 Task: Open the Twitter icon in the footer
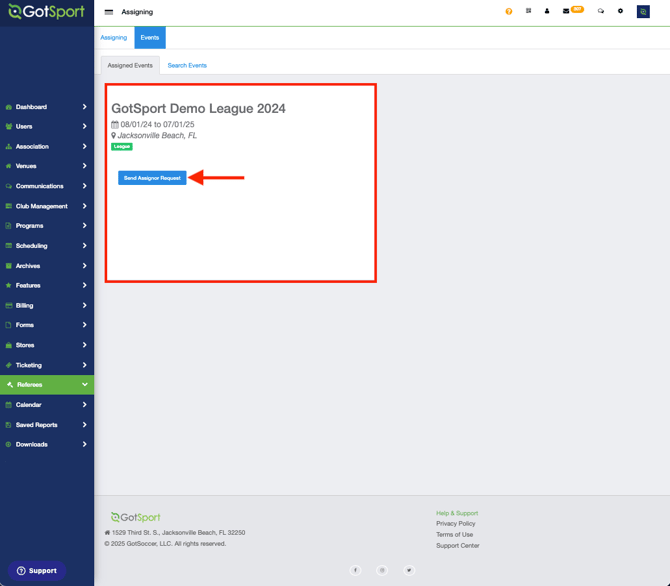(x=409, y=570)
